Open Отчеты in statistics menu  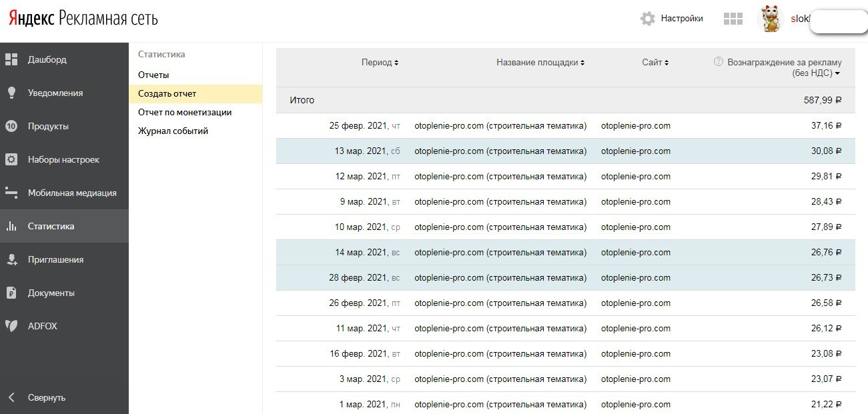click(x=153, y=75)
